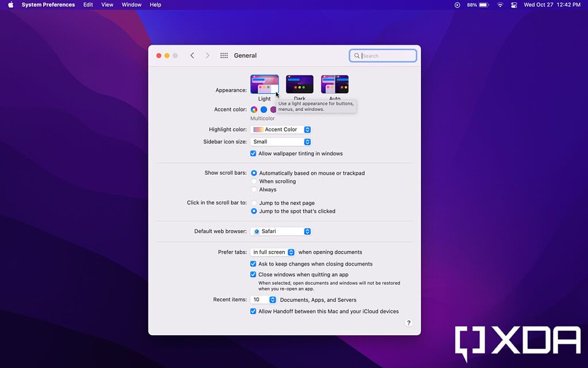Select Jump to the next page
The height and width of the screenshot is (368, 588).
click(253, 202)
